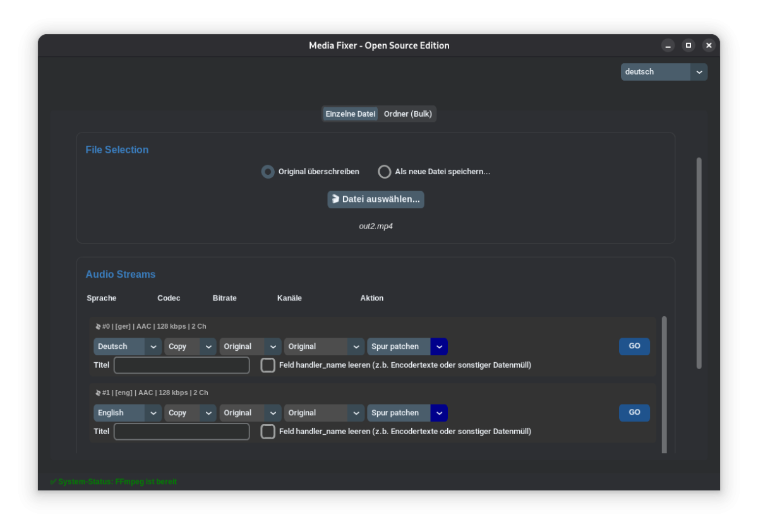Screen dimensions: 758x532
Task: Click the audio icon beside stream #1
Action: pos(98,393)
